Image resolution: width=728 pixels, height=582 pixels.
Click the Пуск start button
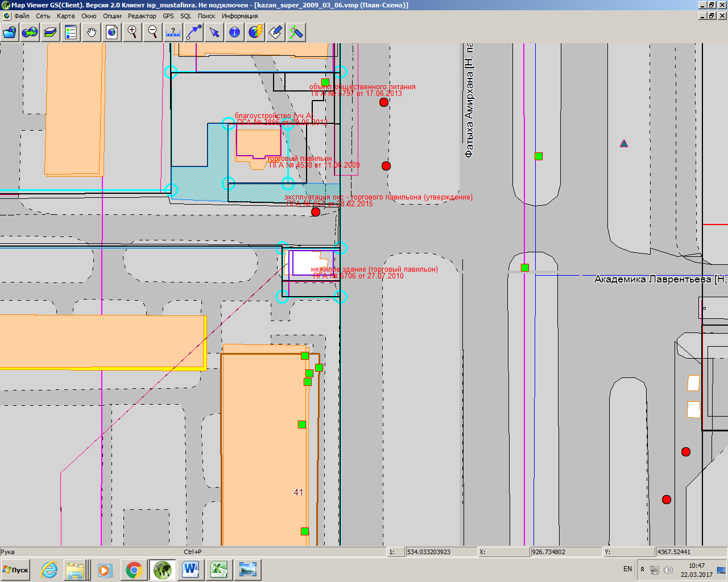16,570
